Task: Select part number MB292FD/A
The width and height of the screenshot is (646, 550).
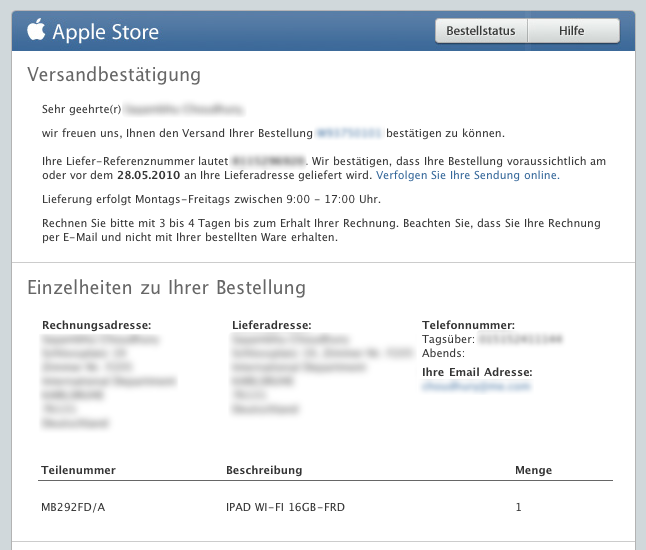Action: (x=73, y=507)
